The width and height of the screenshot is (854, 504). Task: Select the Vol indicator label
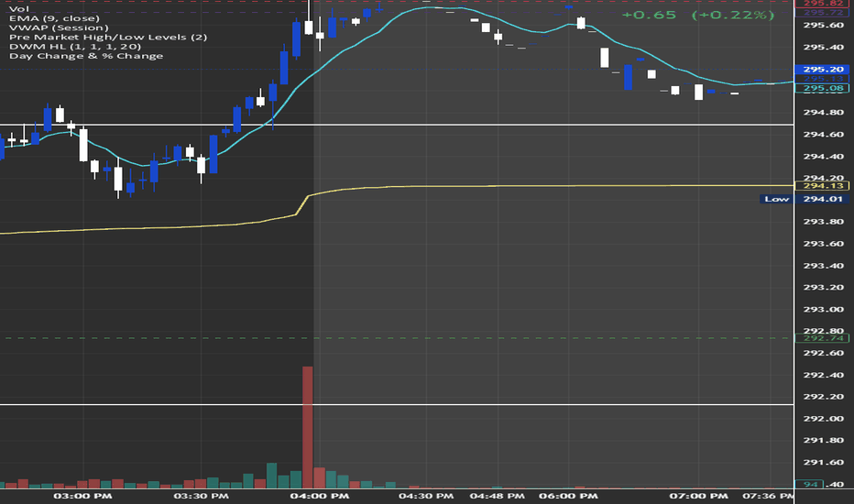[x=19, y=9]
